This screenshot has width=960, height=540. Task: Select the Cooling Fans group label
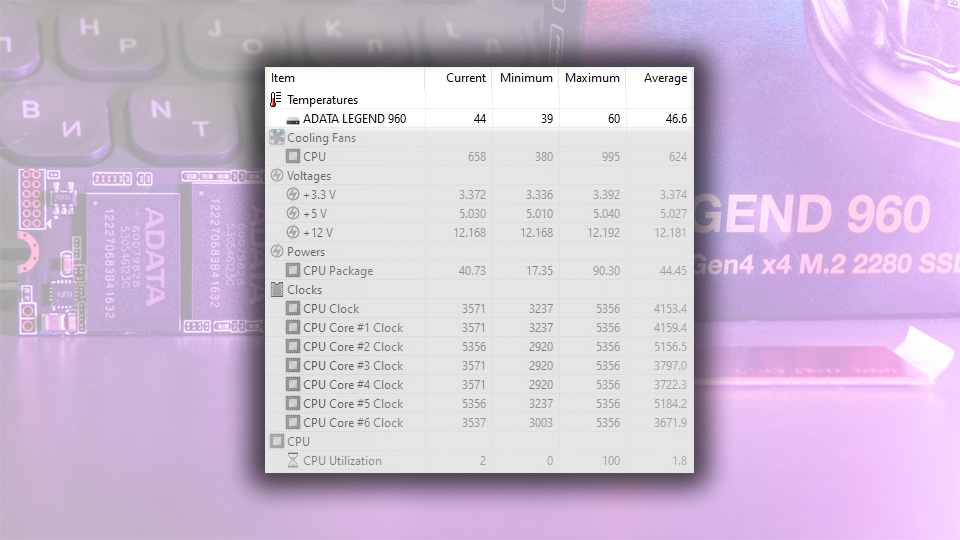(x=321, y=138)
